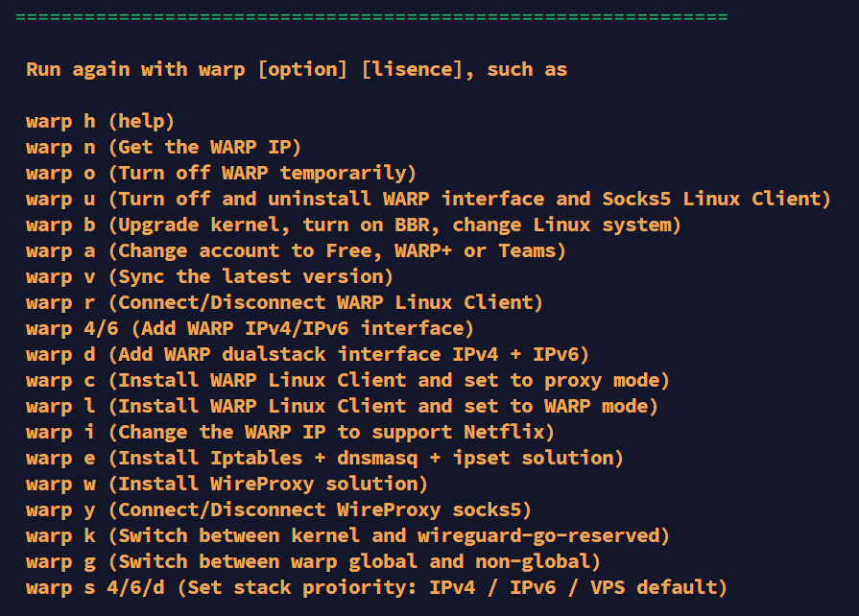859x616 pixels.
Task: Click the 'Switch between kernel and wireguard-go-reserved' line
Action: coord(347,535)
